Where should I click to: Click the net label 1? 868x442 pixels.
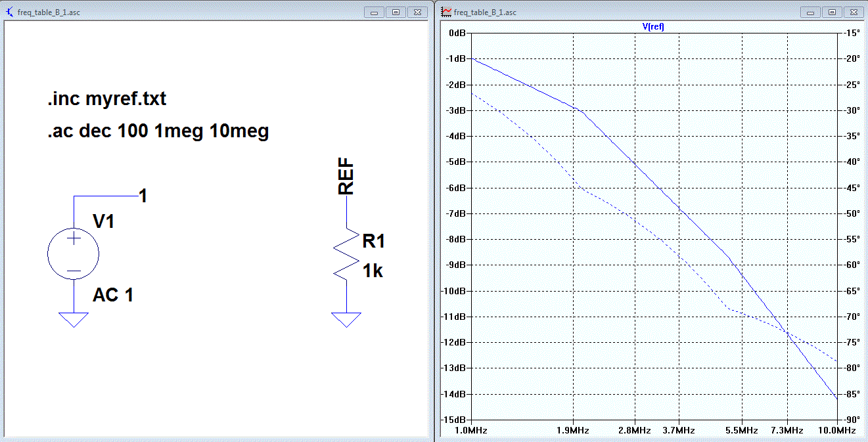click(143, 195)
